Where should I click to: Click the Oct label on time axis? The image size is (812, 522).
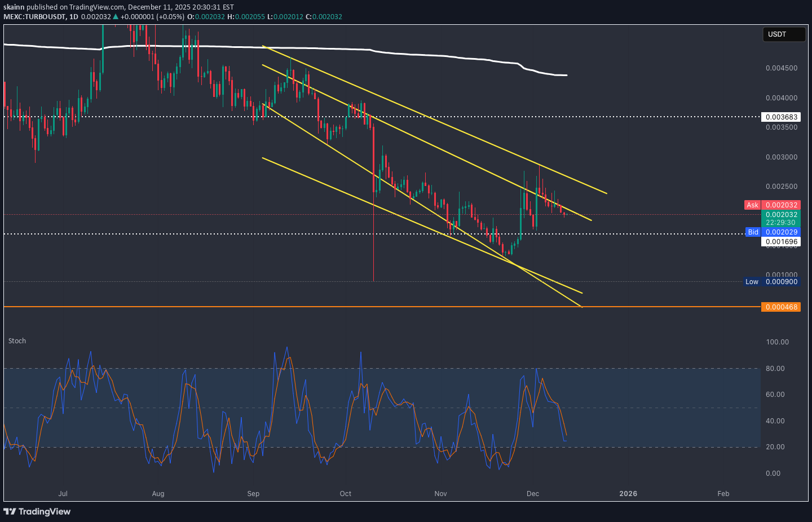345,494
